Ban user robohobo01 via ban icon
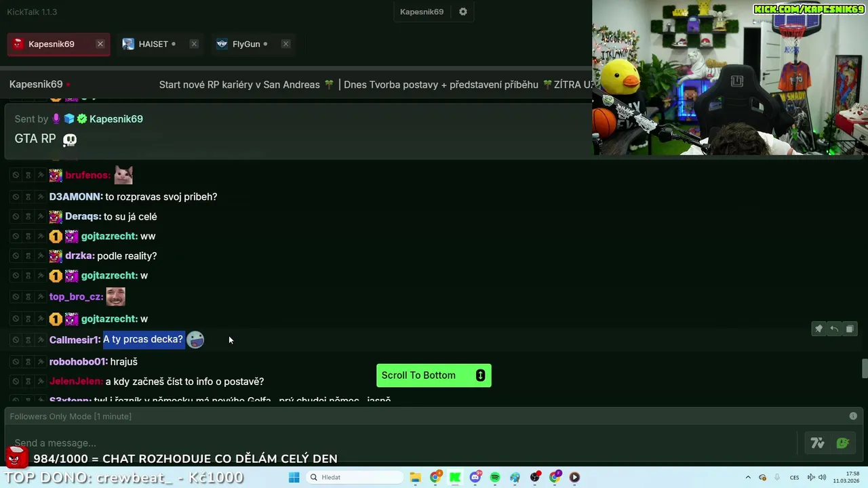This screenshot has width=868, height=488. 16,362
